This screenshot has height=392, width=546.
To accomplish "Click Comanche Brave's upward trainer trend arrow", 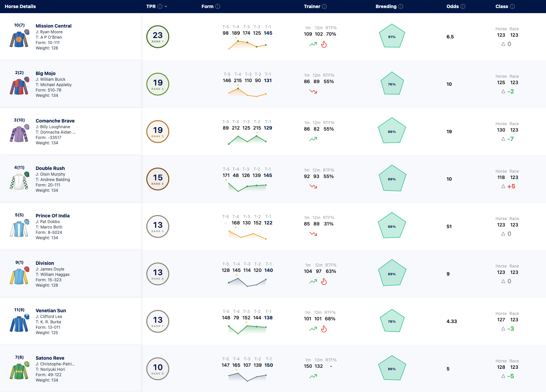I will click(x=313, y=139).
